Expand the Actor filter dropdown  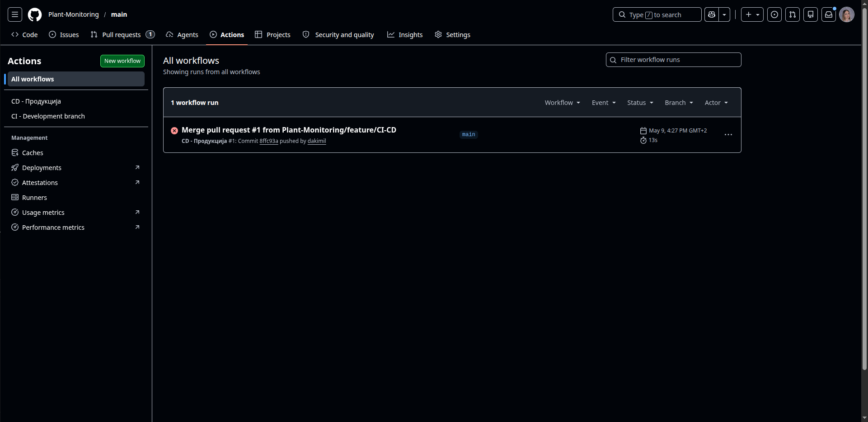click(x=716, y=103)
